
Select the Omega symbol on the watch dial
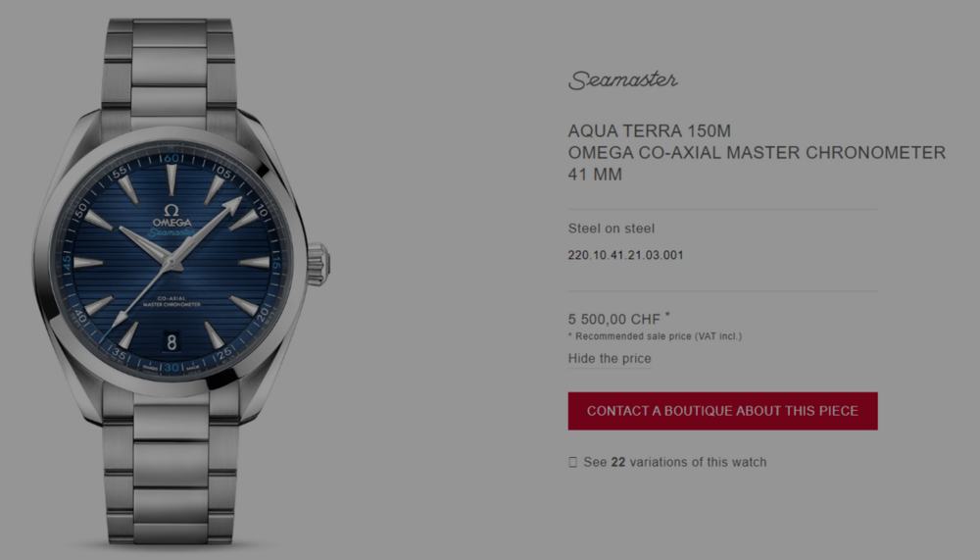(x=171, y=211)
